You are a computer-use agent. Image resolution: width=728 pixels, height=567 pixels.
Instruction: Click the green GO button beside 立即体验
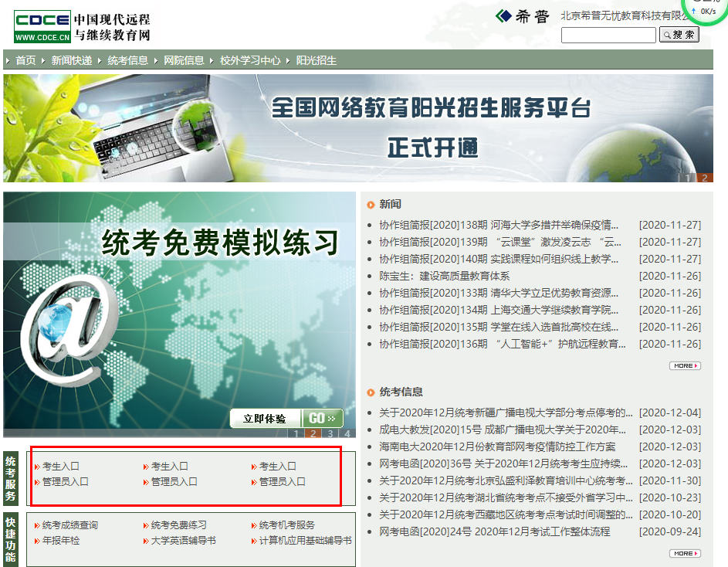322,418
